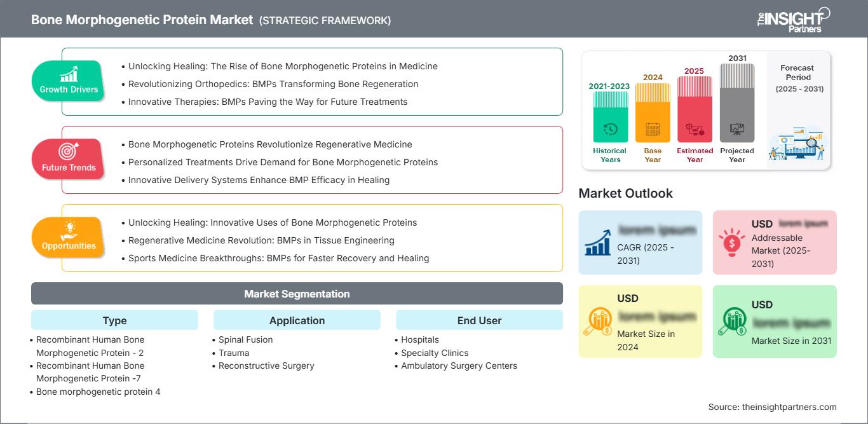Select the Future Trends label
The image size is (868, 424).
[x=69, y=168]
